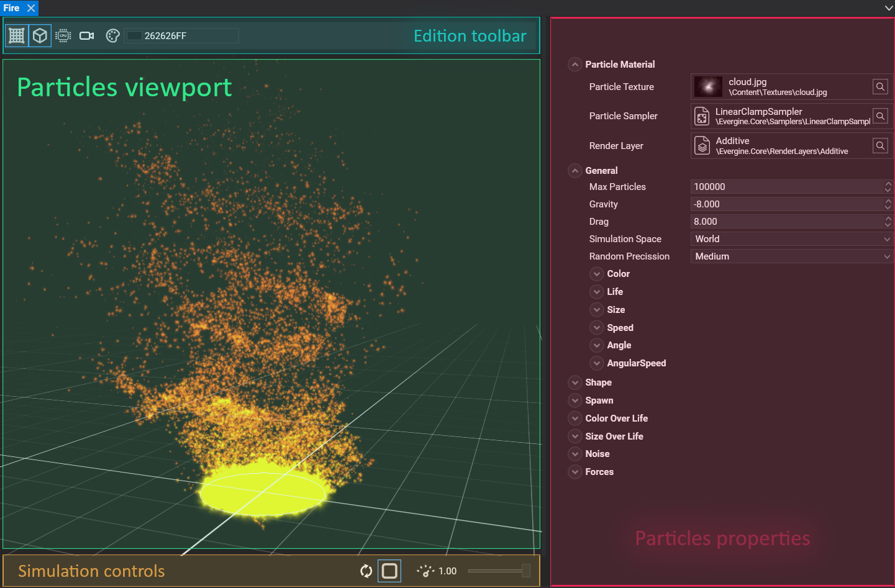Click the simulation speed slider handle
Screen dimensions: 895x588
coord(526,571)
